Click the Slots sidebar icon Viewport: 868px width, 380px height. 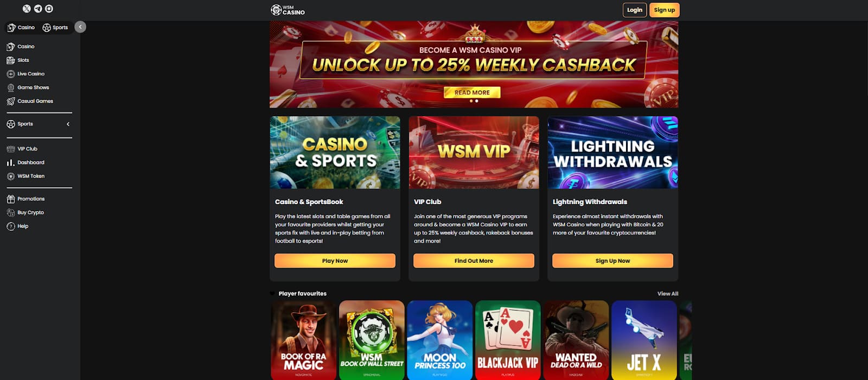pyautogui.click(x=11, y=60)
